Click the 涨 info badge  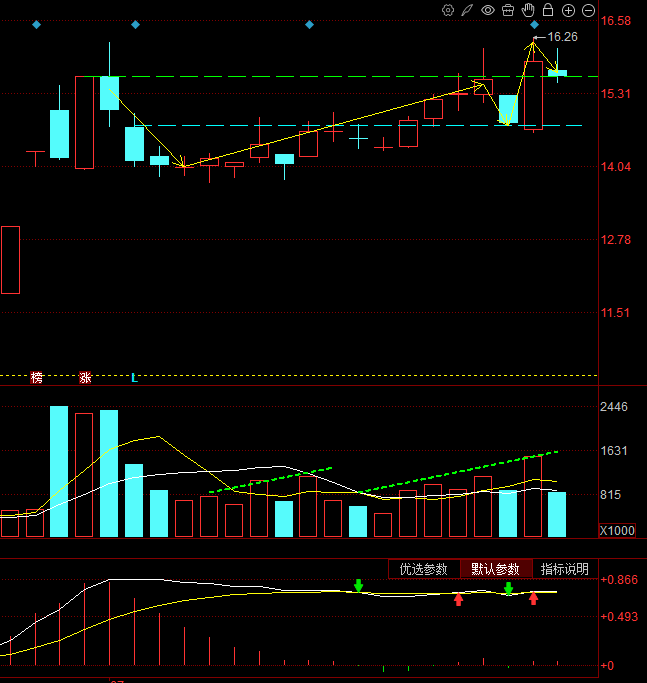point(85,377)
